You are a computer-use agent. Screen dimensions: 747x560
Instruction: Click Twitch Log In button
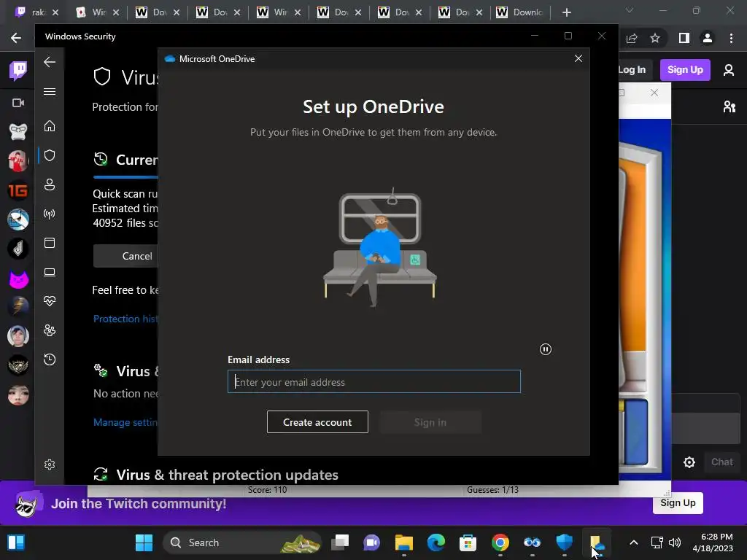pos(632,70)
